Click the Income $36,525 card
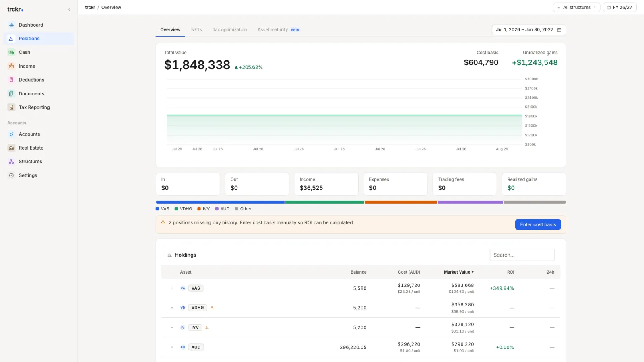This screenshot has width=644, height=362. click(326, 184)
